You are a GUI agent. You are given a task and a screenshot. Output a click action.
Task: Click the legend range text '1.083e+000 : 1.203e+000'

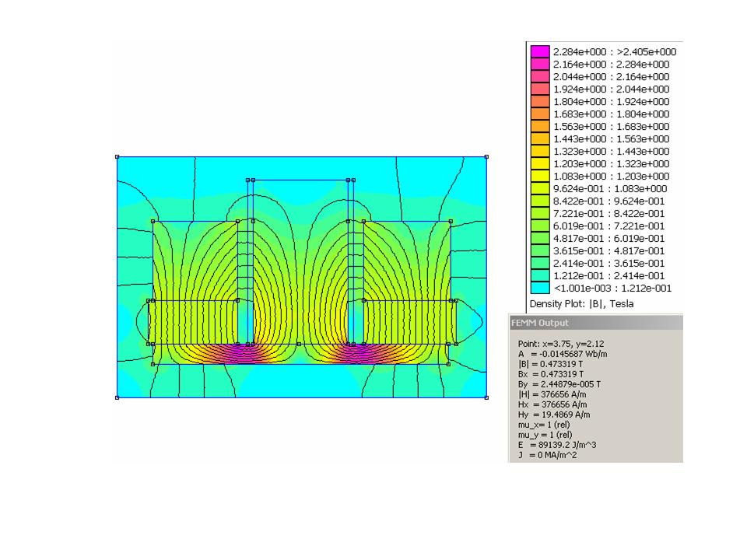tap(612, 176)
